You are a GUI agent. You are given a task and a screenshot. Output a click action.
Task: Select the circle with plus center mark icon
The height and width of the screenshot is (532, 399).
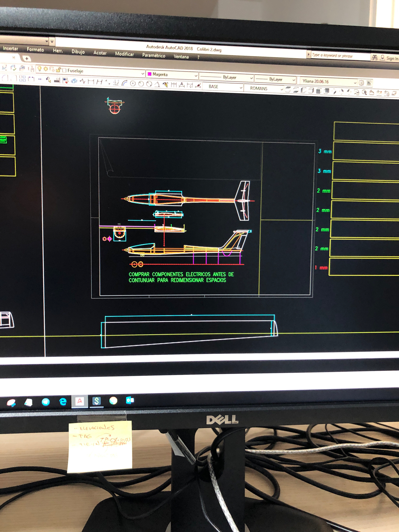[133, 83]
